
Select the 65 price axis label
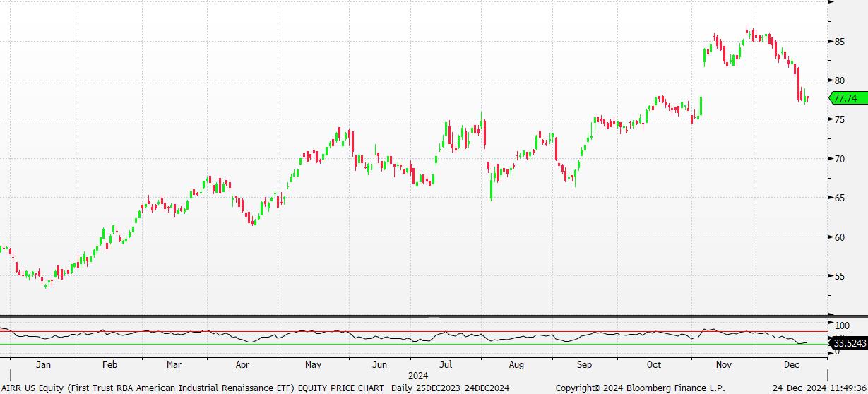[x=840, y=198]
